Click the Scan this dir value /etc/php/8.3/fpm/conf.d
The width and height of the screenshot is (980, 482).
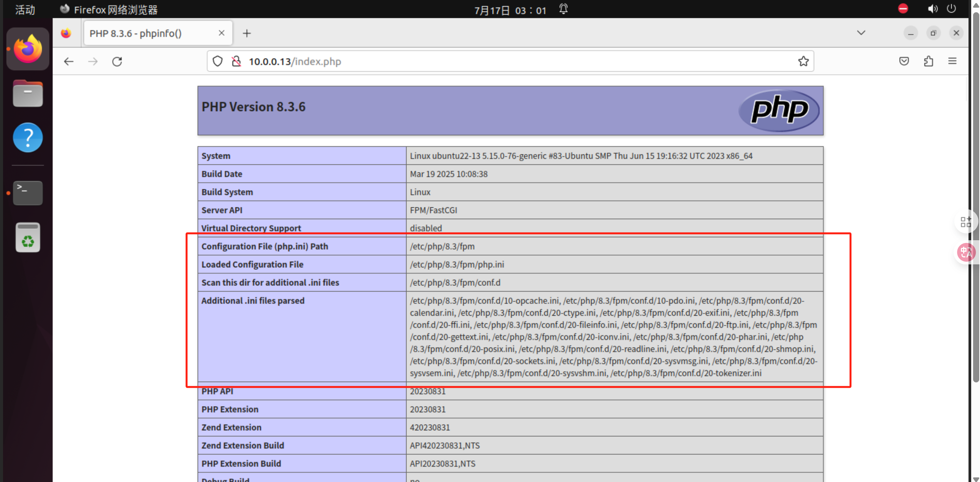point(455,282)
